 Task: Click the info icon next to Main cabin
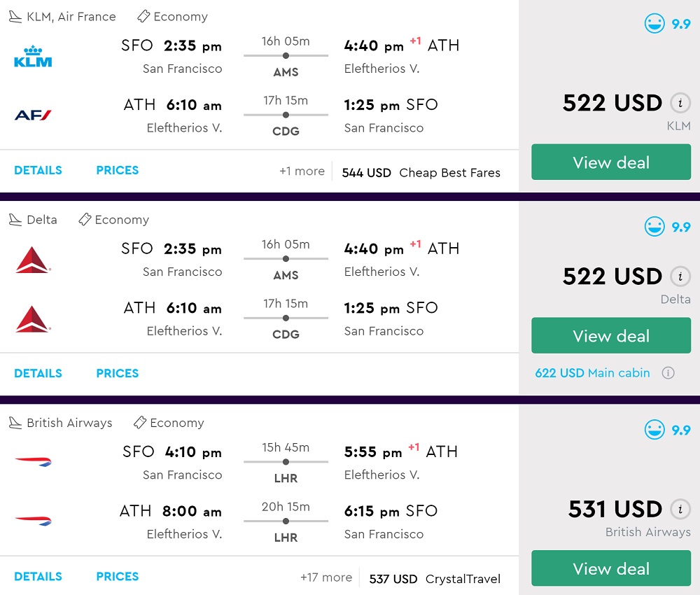coord(668,373)
